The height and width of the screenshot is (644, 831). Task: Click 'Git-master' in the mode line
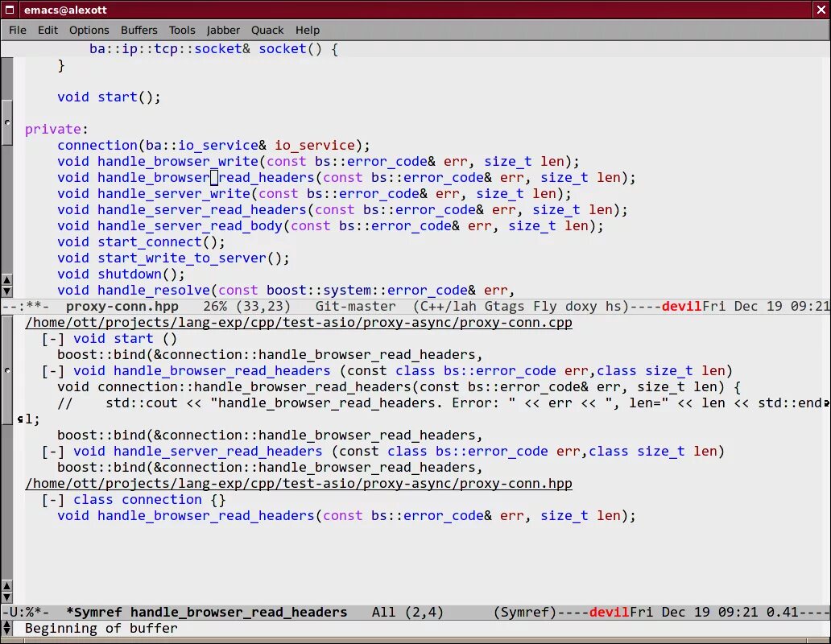click(355, 306)
